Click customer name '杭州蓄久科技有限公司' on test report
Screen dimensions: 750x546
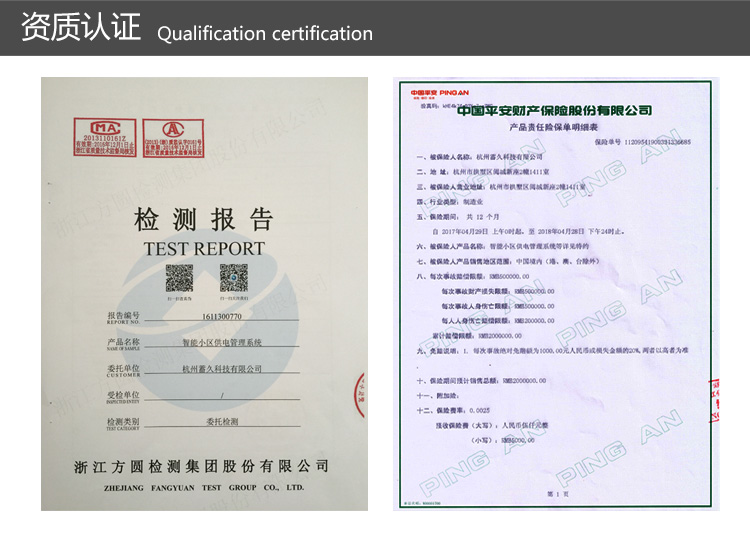pos(222,369)
